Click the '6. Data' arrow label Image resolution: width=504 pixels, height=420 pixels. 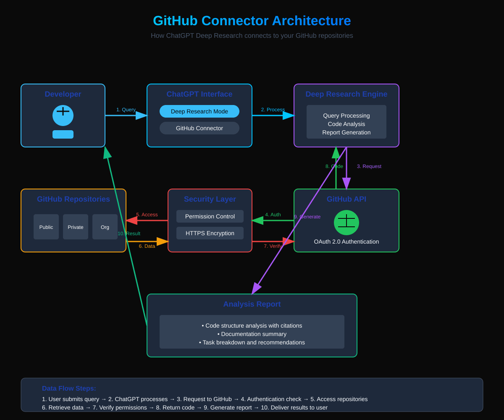tap(147, 246)
